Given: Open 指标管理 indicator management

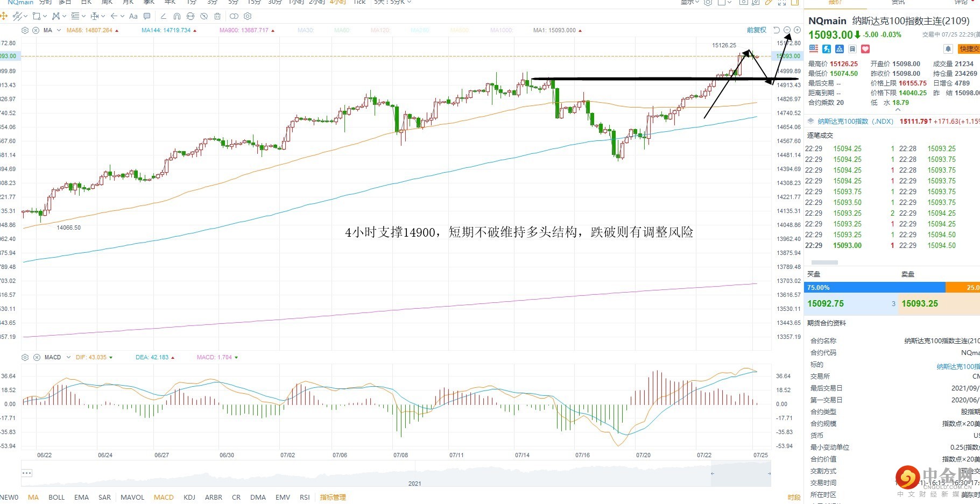Looking at the screenshot, I should click(333, 498).
